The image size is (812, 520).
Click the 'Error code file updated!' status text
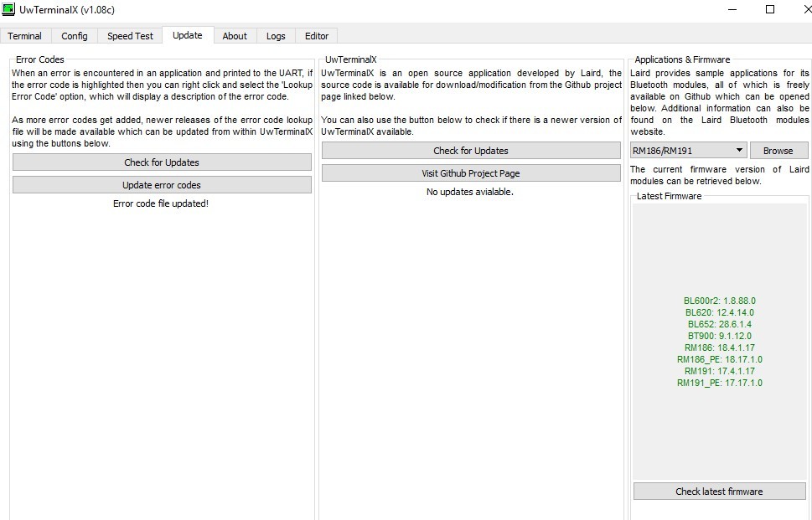(x=161, y=203)
